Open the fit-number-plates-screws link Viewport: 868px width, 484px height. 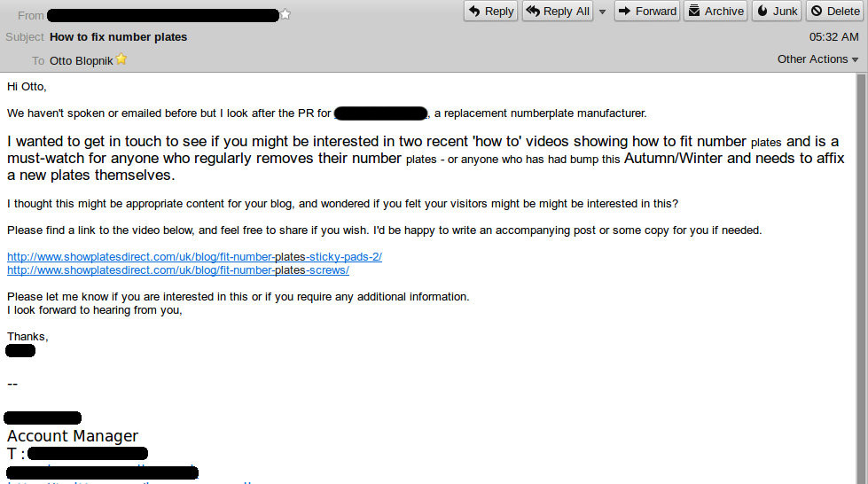(x=177, y=269)
